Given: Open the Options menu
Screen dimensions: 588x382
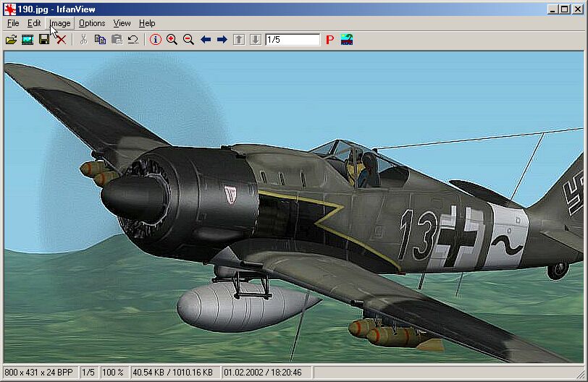Looking at the screenshot, I should click(x=92, y=23).
